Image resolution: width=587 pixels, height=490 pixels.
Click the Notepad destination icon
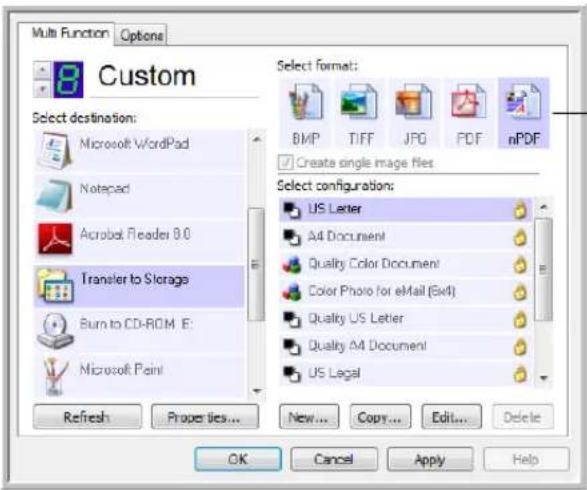click(55, 196)
